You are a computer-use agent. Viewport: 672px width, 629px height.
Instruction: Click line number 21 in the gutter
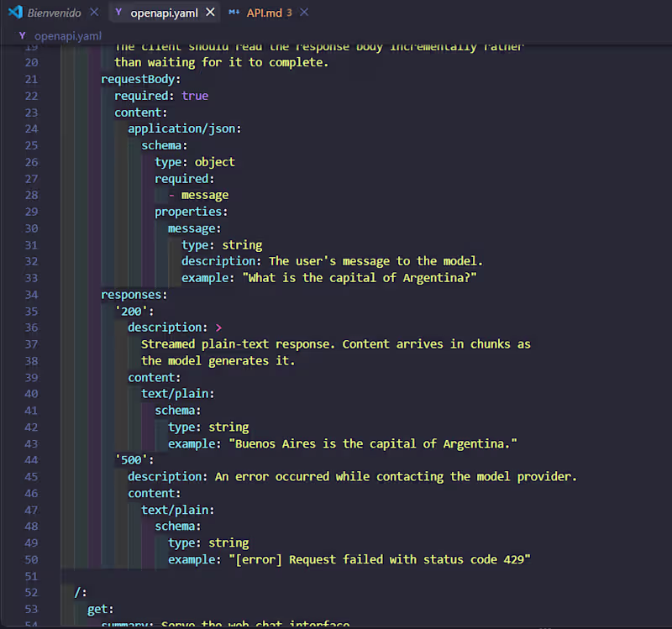pos(31,79)
